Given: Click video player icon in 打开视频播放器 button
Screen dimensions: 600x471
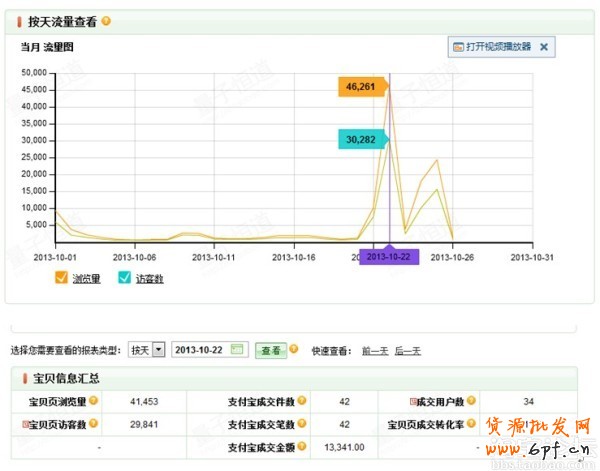Looking at the screenshot, I should 458,46.
